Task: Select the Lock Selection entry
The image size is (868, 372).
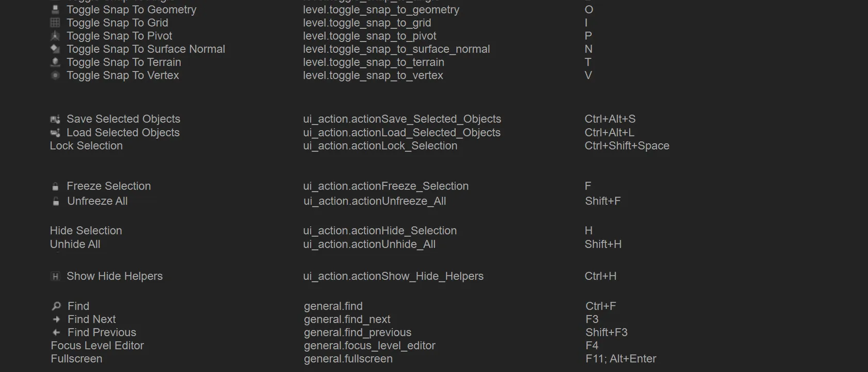Action: (x=86, y=146)
